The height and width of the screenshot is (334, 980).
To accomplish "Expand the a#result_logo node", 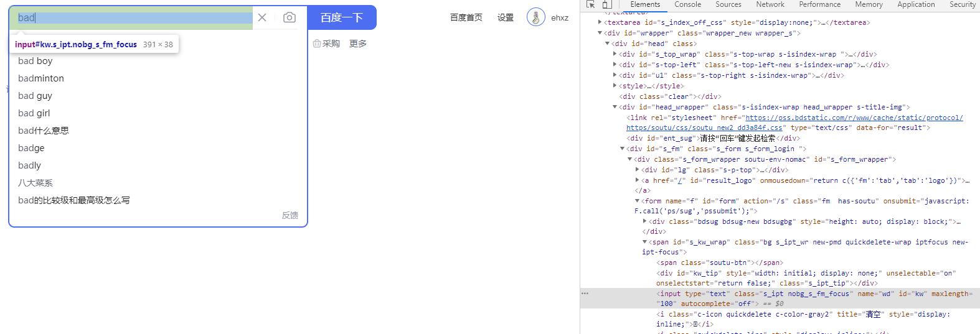I will (x=638, y=180).
